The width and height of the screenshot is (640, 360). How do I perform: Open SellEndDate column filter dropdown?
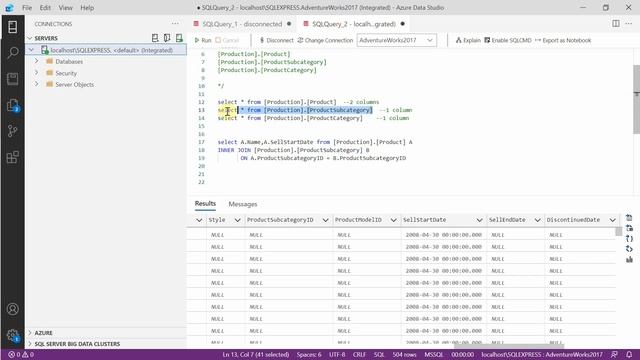coord(537,220)
